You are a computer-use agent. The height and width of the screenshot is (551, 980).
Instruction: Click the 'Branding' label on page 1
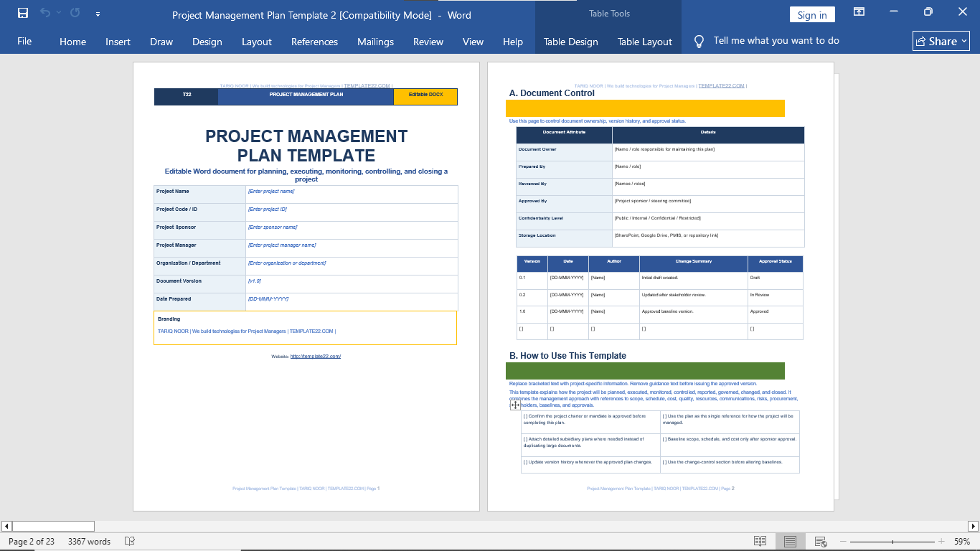[169, 319]
